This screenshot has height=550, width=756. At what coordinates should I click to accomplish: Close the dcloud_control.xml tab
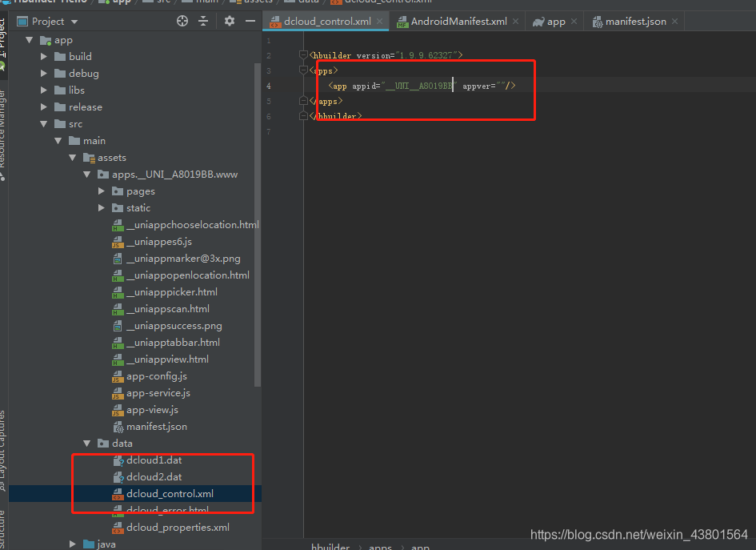tap(380, 22)
